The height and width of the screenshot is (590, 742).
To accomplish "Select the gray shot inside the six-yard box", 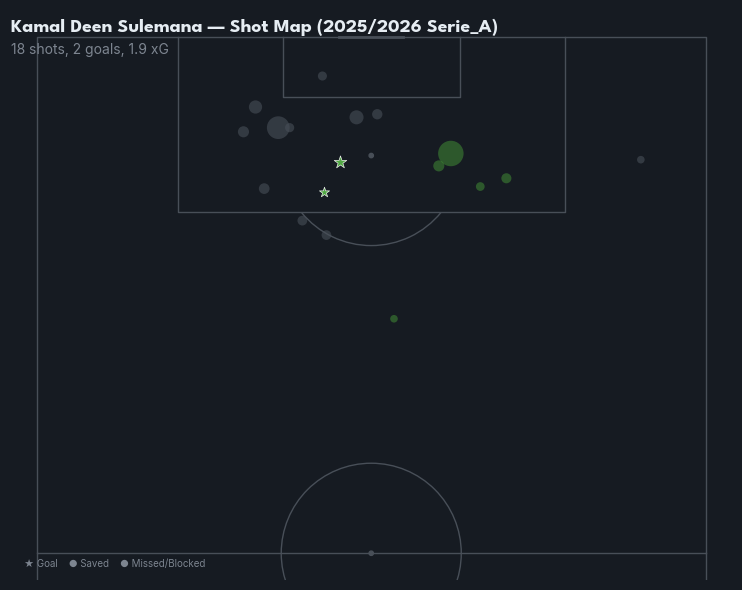I will point(322,76).
